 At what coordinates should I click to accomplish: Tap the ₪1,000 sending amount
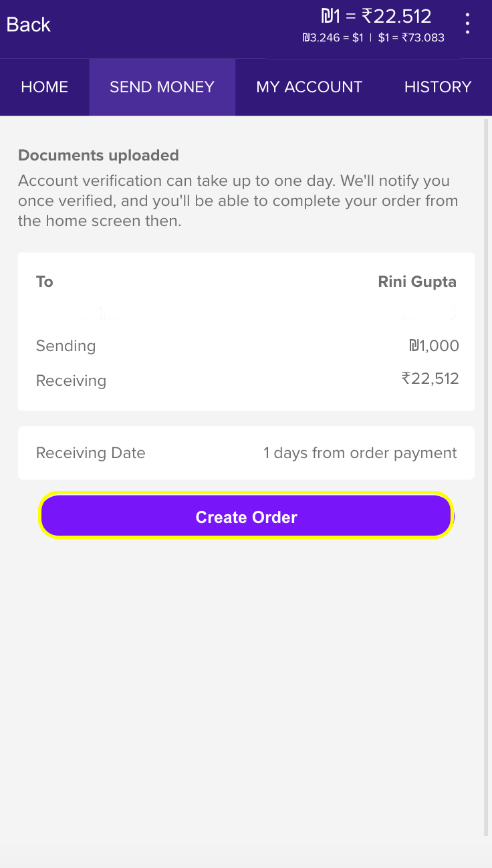point(434,346)
